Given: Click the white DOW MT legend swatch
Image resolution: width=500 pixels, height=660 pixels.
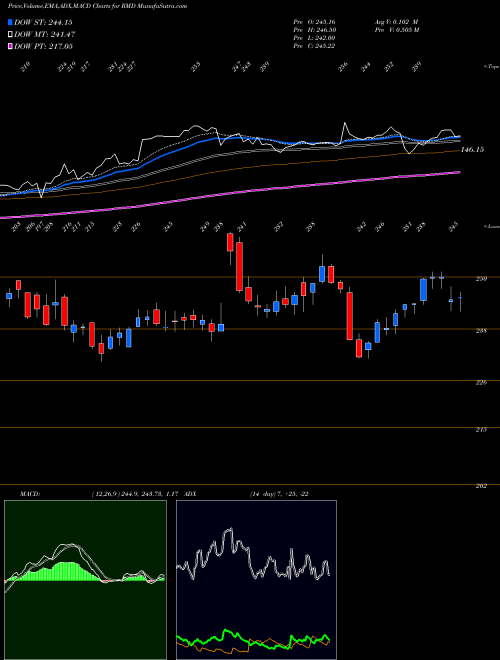Looking at the screenshot, I should [x=11, y=35].
